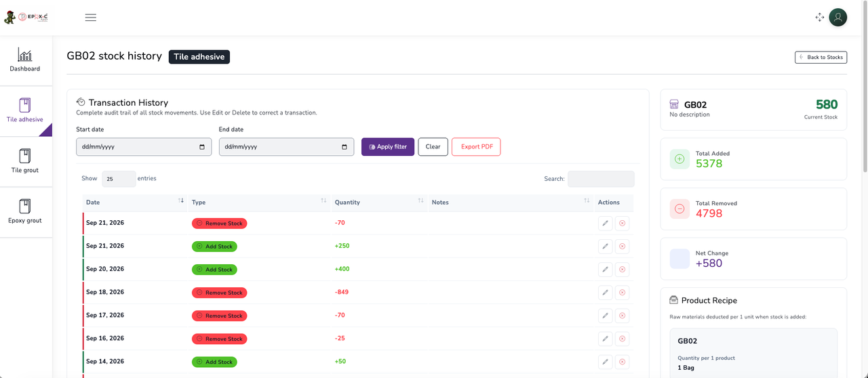The image size is (868, 378).
Task: Delete the Sep 21 -70 transaction
Action: click(x=623, y=224)
